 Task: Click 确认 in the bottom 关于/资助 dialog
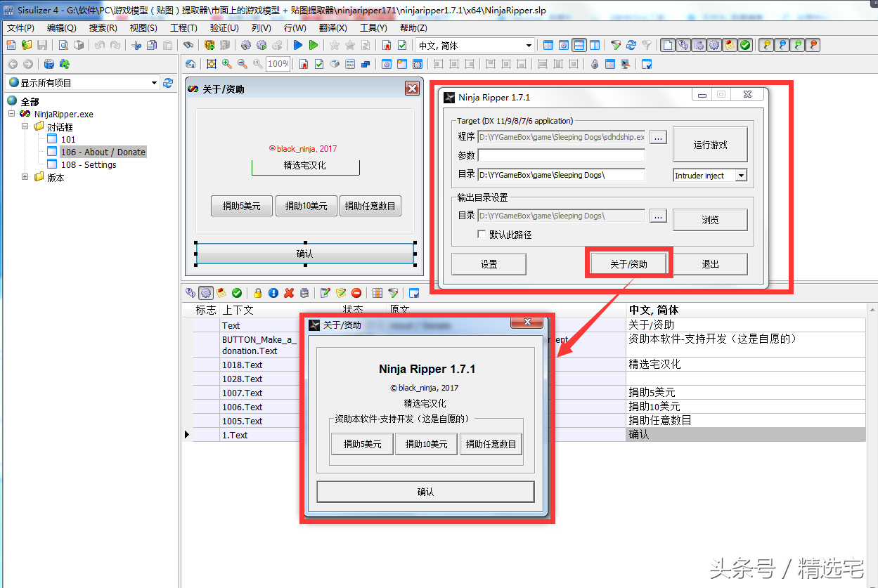[x=425, y=492]
